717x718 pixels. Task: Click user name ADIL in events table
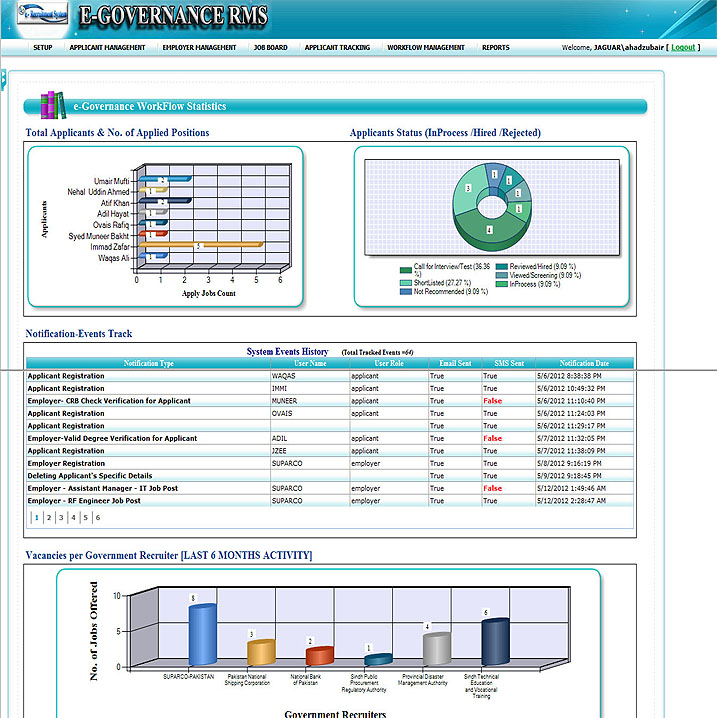coord(279,438)
